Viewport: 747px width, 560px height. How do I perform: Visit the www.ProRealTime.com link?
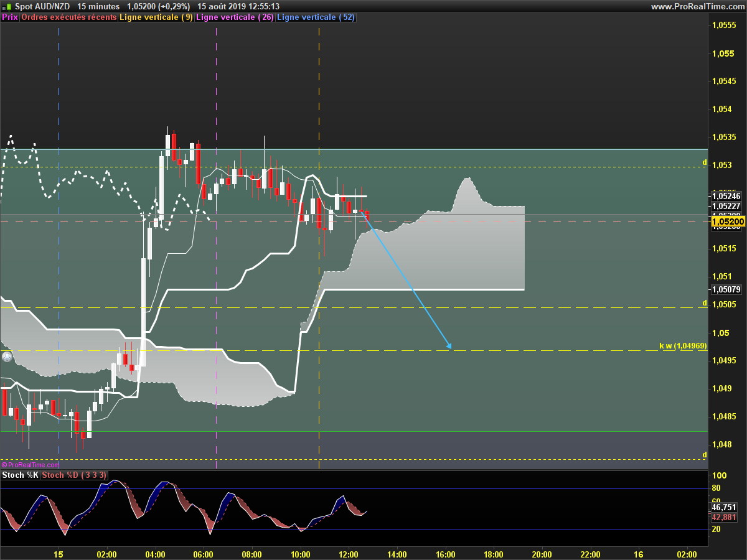[x=697, y=6]
